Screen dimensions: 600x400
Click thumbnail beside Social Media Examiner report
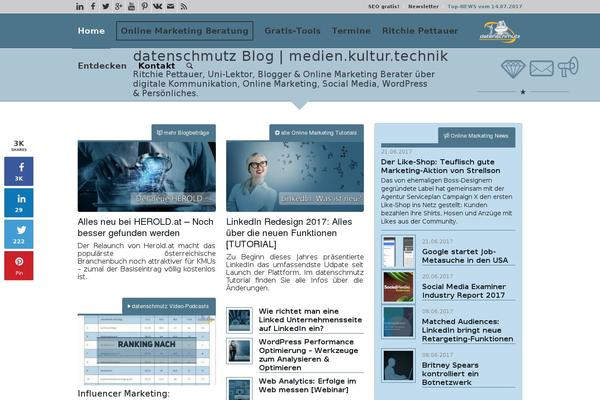click(x=398, y=287)
